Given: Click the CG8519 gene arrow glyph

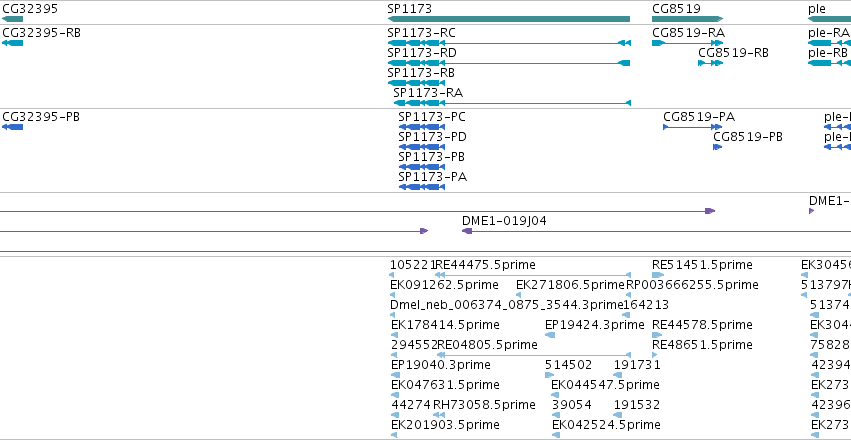Looking at the screenshot, I should coord(688,19).
